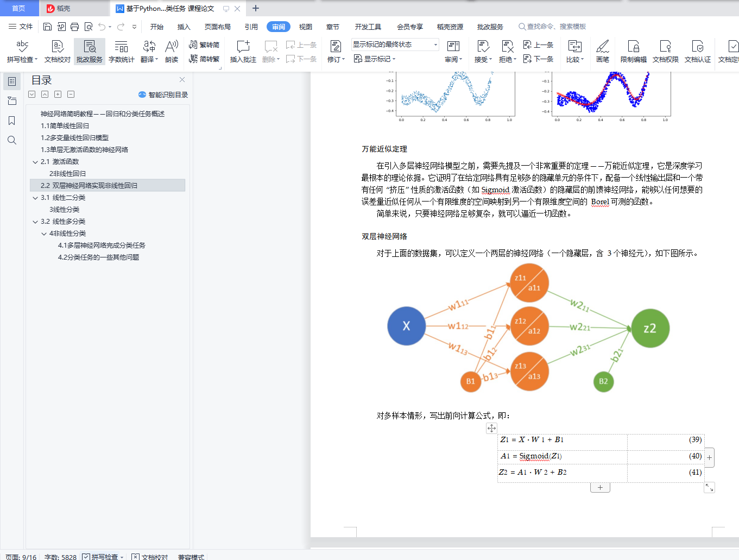Open the 显示标记 dropdown
The width and height of the screenshot is (739, 560).
pyautogui.click(x=375, y=59)
